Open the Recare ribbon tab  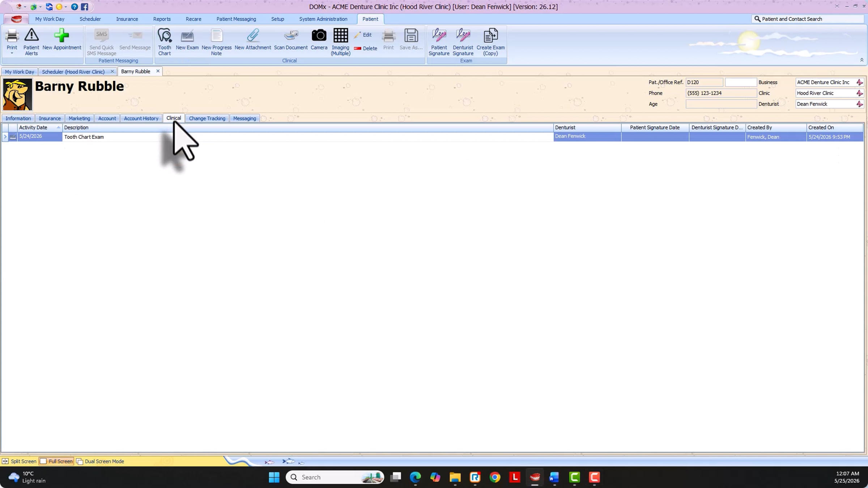[193, 19]
